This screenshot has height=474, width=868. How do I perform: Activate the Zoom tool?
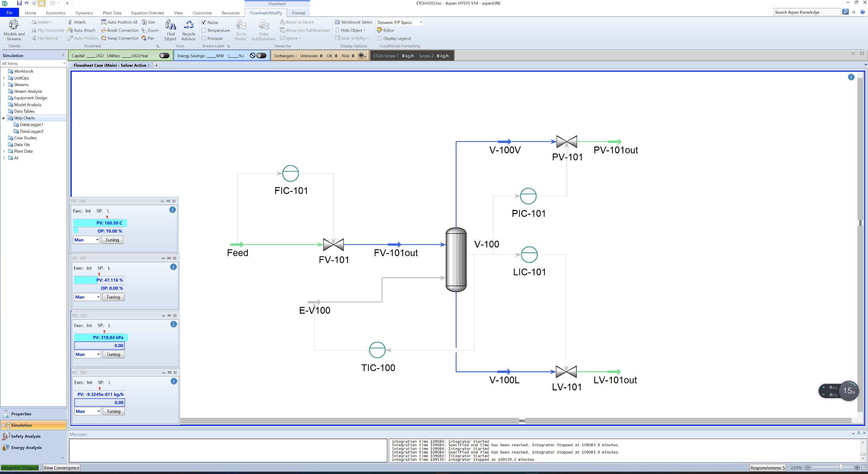click(x=150, y=31)
